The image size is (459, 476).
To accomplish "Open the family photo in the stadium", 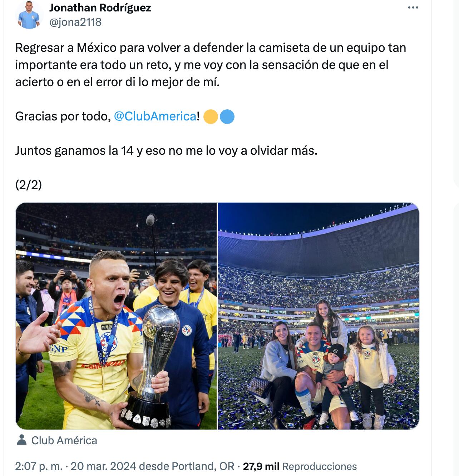I will click(318, 316).
